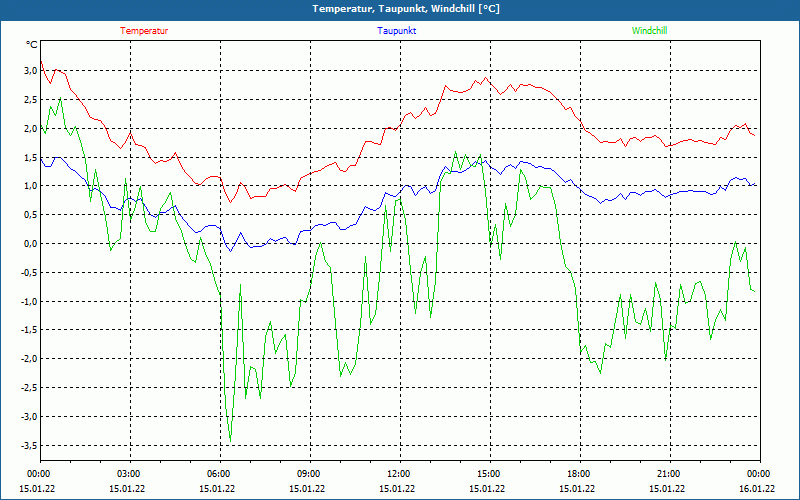Click the -3,0 y-axis value

coord(29,416)
